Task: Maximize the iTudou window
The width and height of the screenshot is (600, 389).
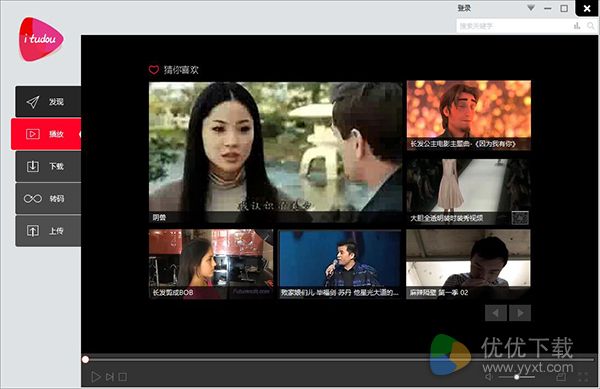Action: point(564,8)
